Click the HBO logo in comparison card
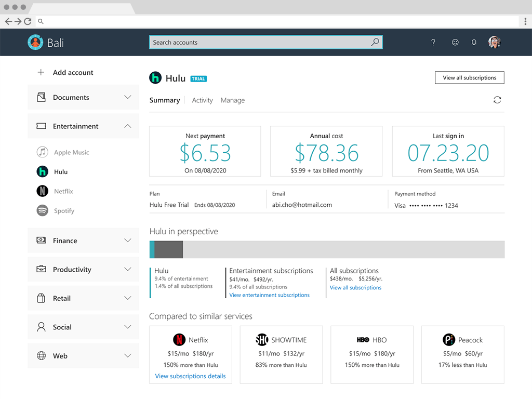 363,340
